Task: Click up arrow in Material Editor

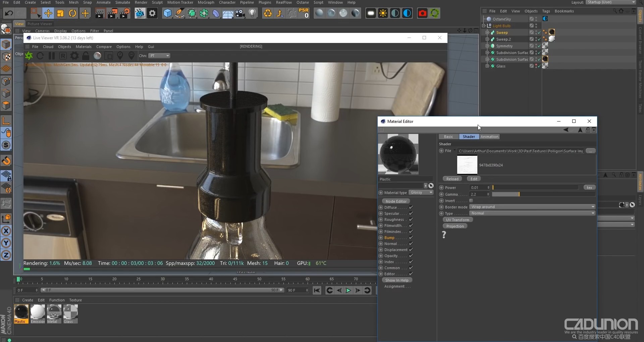Action: tap(580, 130)
